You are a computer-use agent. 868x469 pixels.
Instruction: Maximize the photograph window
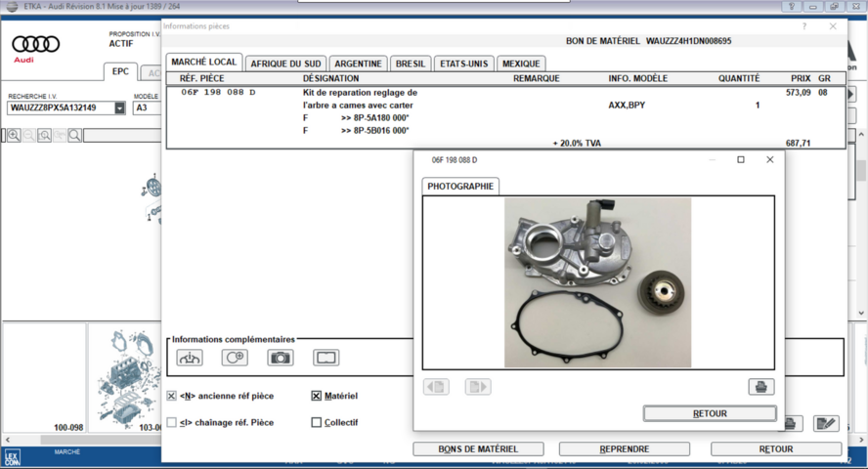pos(741,160)
